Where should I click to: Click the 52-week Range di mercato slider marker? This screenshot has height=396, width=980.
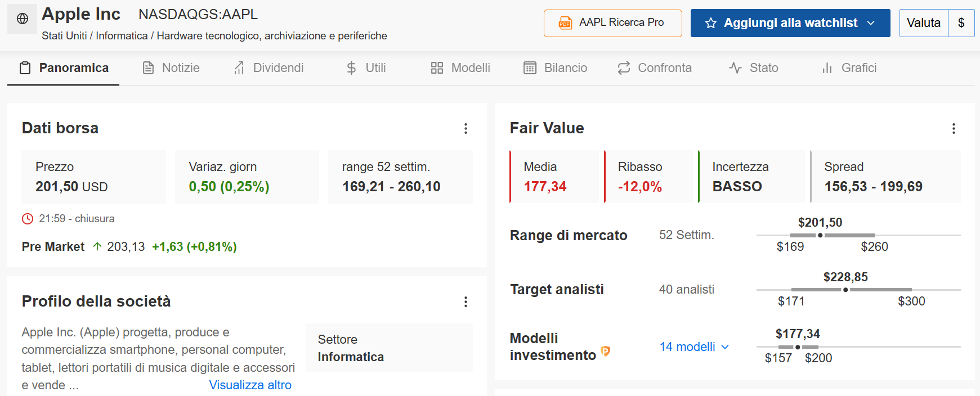tap(820, 235)
